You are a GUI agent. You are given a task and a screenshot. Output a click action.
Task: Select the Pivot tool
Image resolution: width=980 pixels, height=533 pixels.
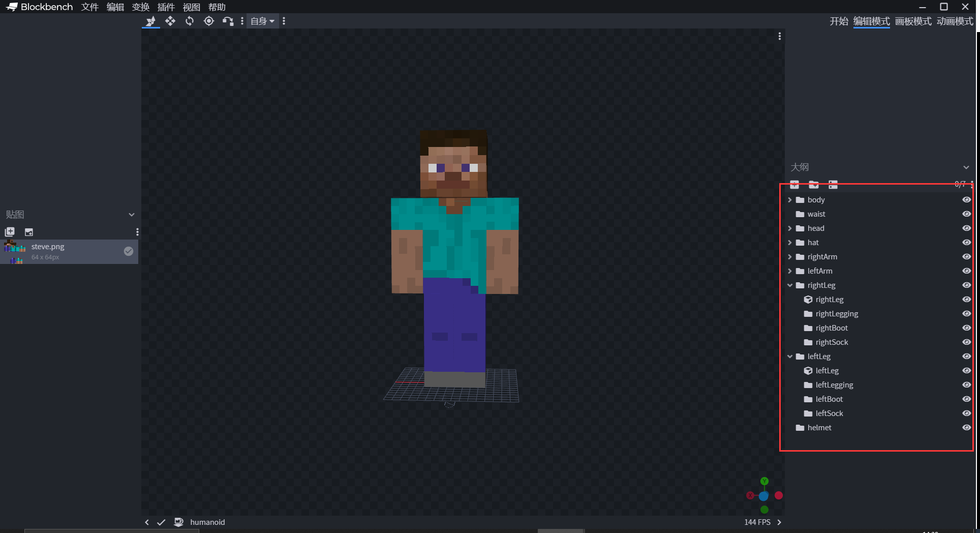[209, 21]
